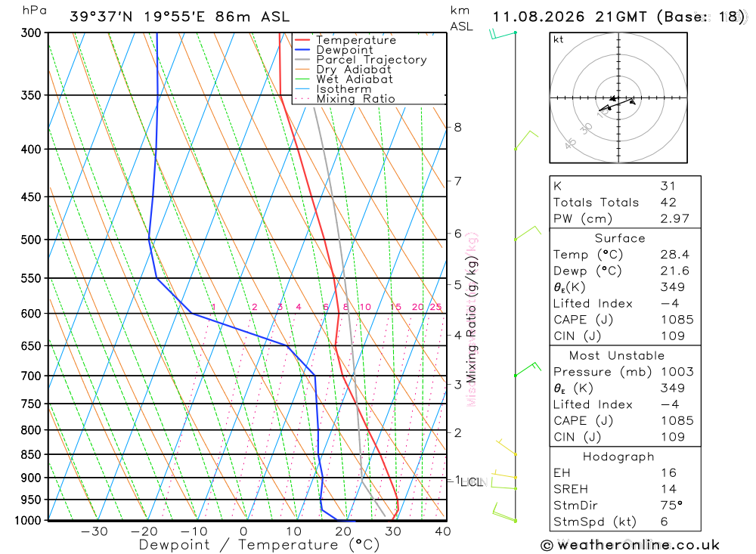Click the yellow wind barb at 850 hPa
This screenshot has height=554, width=756.
pos(507,447)
